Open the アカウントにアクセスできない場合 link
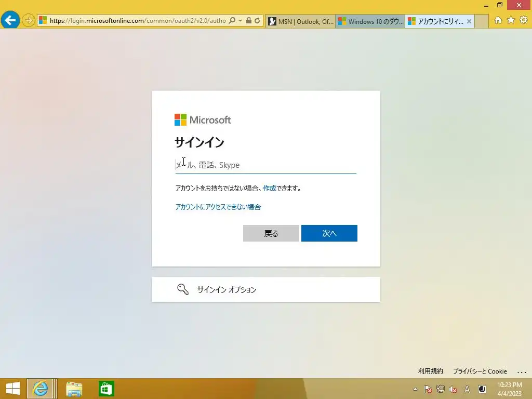Screen dimensions: 532x399 tap(218, 207)
